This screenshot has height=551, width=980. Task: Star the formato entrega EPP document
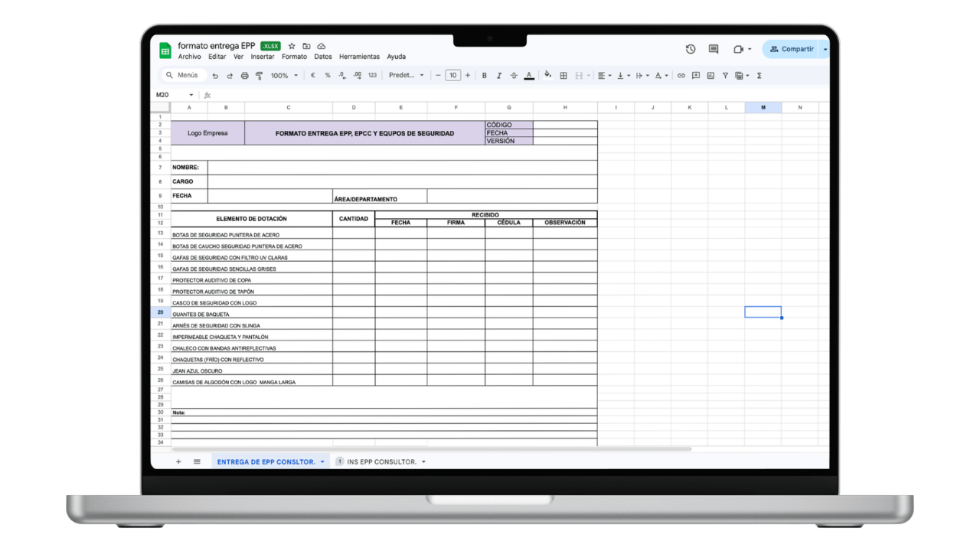click(x=292, y=46)
